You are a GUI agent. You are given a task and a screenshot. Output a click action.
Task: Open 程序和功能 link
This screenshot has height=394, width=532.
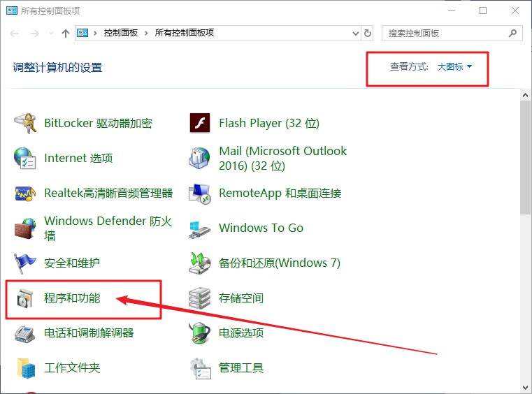coord(72,298)
